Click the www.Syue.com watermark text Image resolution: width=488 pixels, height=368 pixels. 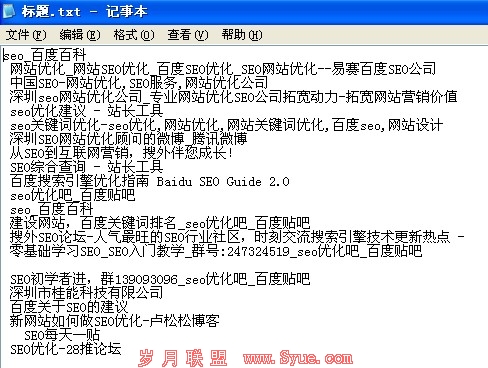298,358
